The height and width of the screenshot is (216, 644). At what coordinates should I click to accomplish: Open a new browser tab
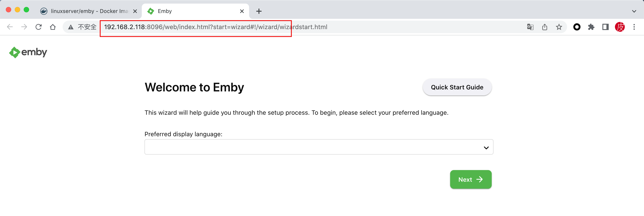click(259, 11)
